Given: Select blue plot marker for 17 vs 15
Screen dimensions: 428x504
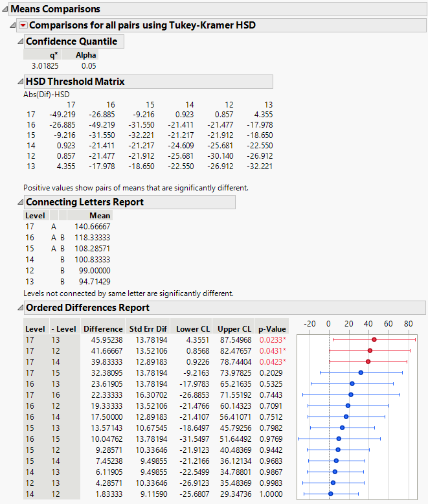Looking at the screenshot, I should 361,372.
